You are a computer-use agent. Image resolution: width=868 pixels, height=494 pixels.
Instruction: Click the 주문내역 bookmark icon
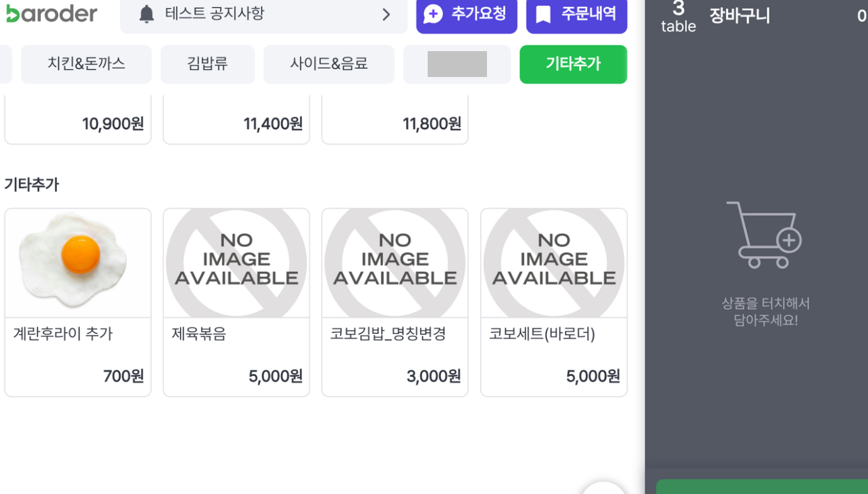click(x=543, y=14)
